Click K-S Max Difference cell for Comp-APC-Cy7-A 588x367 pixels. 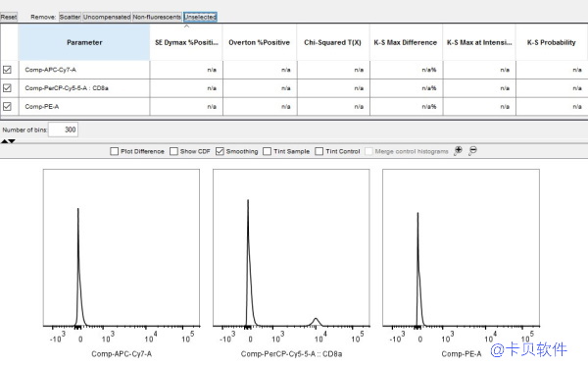[x=406, y=70]
